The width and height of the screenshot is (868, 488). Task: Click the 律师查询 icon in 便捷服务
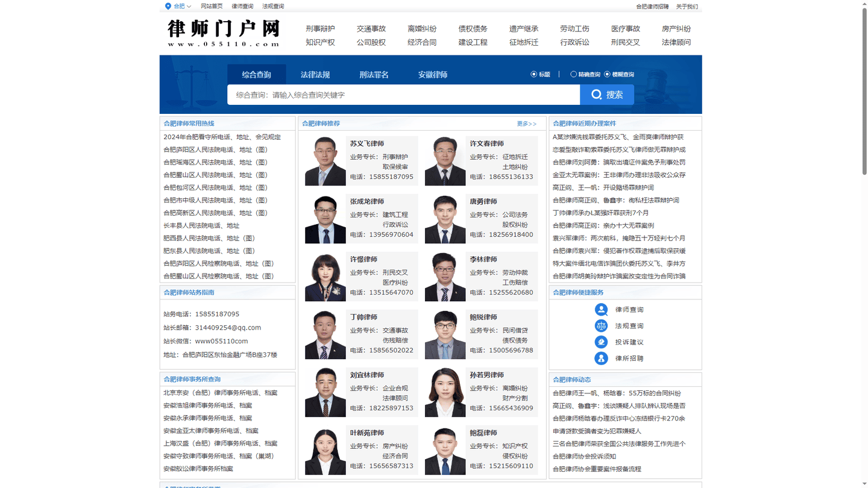click(601, 310)
